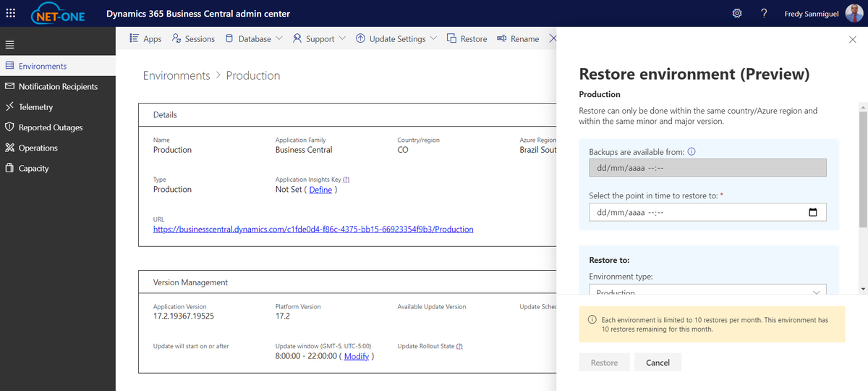Click the Brazil South Azure region value

coord(538,150)
